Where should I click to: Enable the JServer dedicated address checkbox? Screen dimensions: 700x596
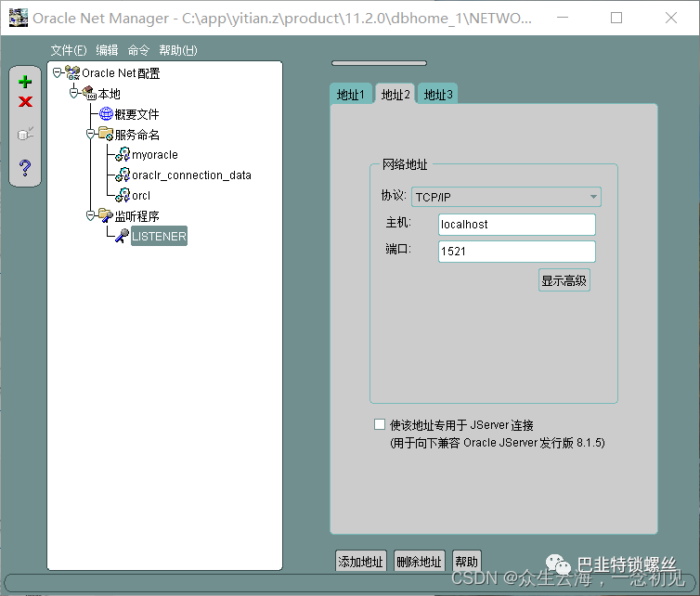point(380,424)
